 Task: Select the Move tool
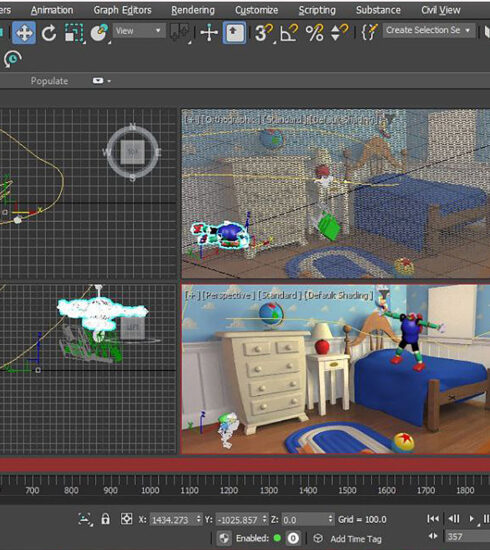(24, 33)
